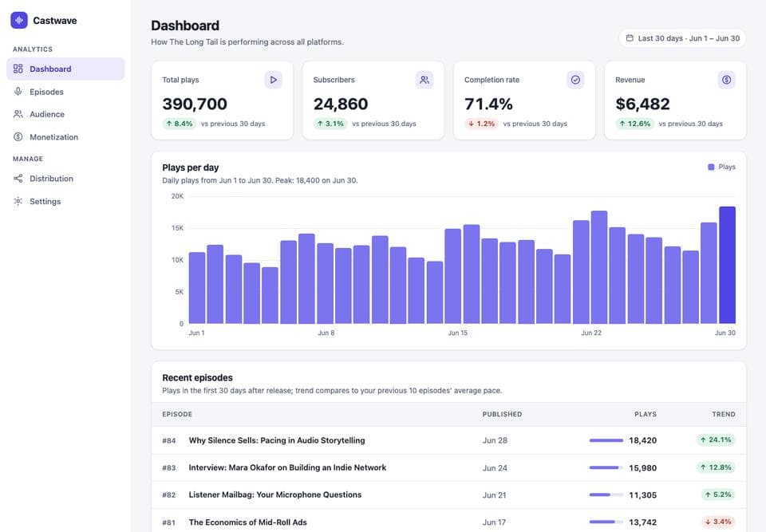
Task: Click the Jun 1 bar in plays chart
Action: tap(197, 288)
